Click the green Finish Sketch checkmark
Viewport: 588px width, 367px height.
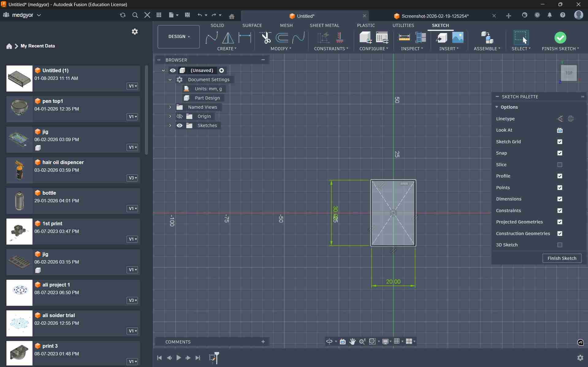point(560,38)
